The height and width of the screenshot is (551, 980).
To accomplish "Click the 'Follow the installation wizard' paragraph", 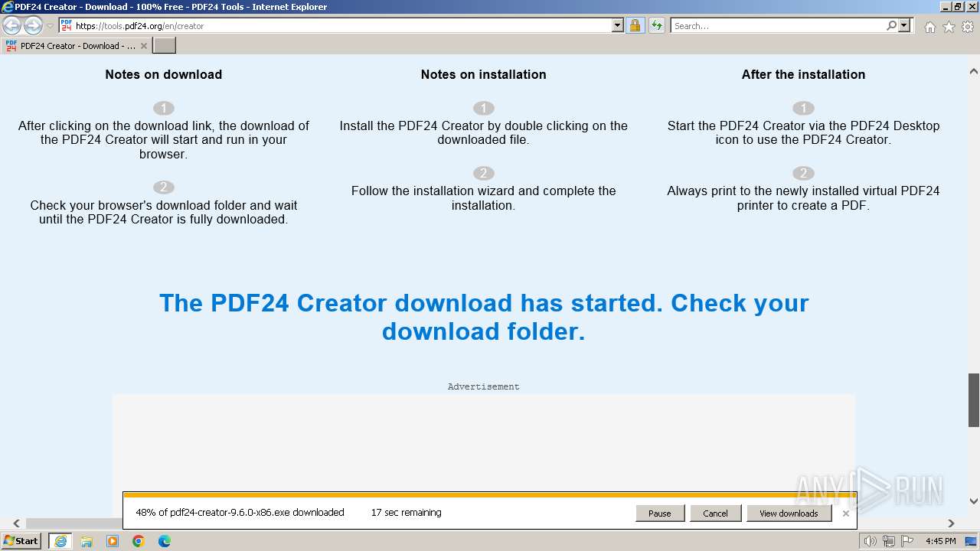I will 483,198.
